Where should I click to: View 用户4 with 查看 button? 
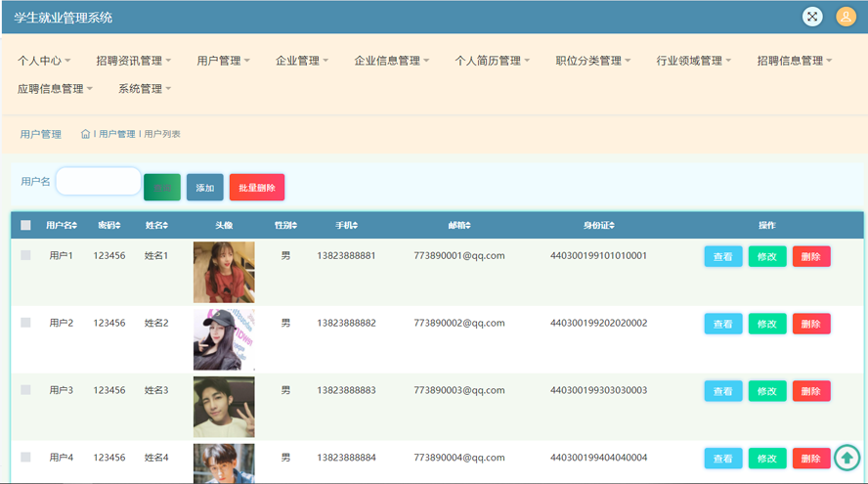coord(723,459)
